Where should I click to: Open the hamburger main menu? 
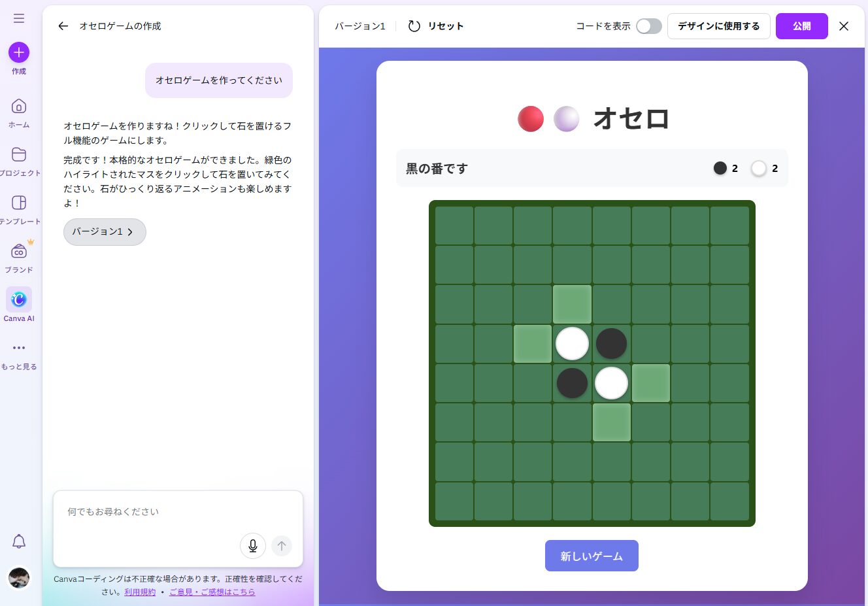(x=19, y=18)
